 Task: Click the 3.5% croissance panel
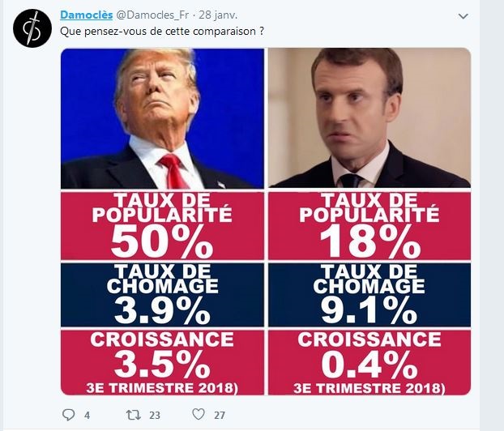(162, 360)
